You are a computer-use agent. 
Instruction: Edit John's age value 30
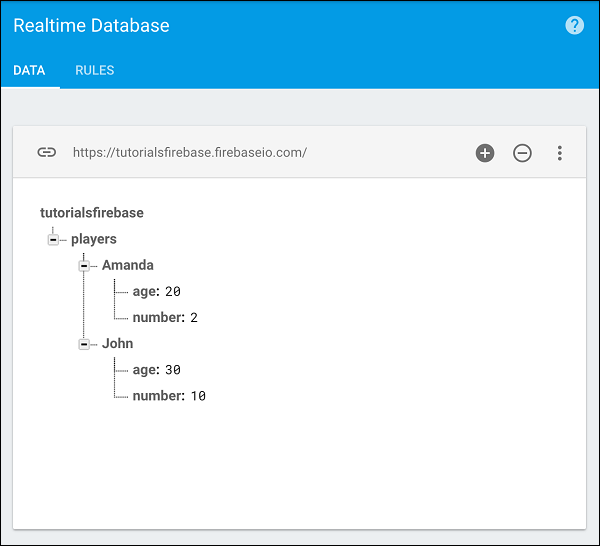(173, 370)
